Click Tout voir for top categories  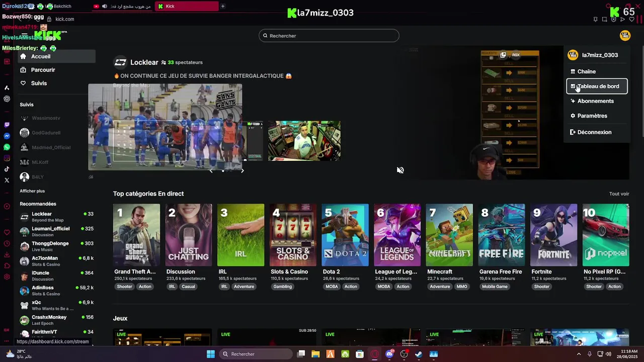pos(619,194)
